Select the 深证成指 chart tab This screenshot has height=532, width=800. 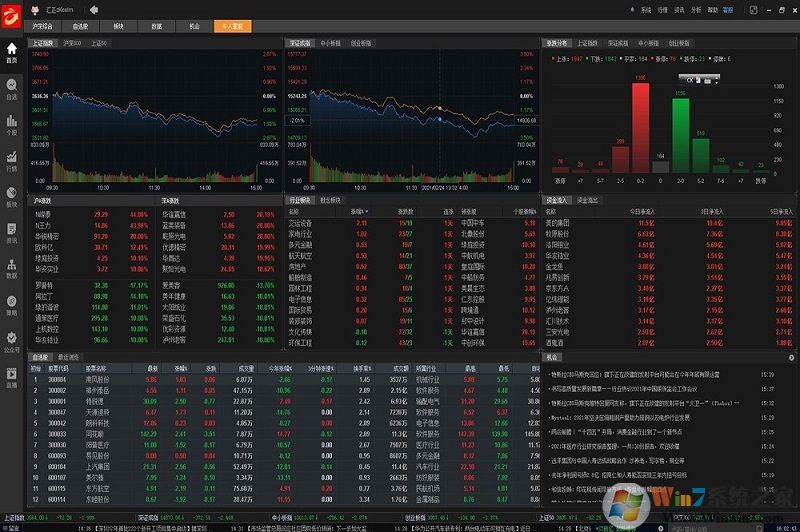[x=300, y=43]
